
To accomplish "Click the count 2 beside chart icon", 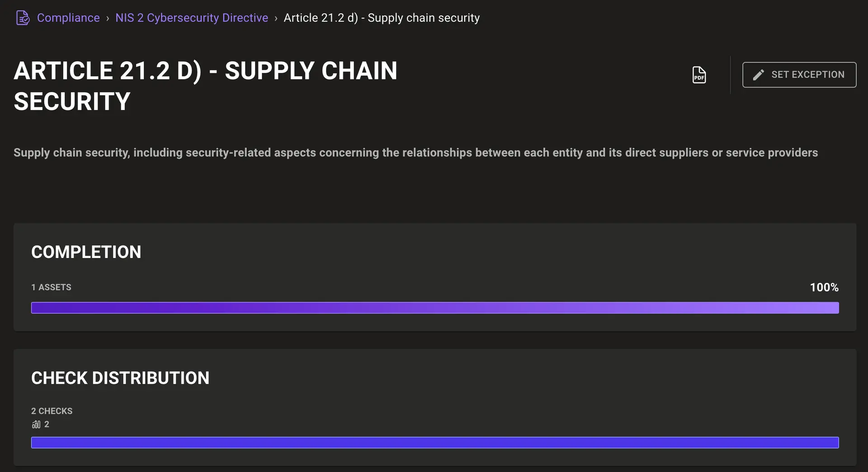I will click(47, 424).
